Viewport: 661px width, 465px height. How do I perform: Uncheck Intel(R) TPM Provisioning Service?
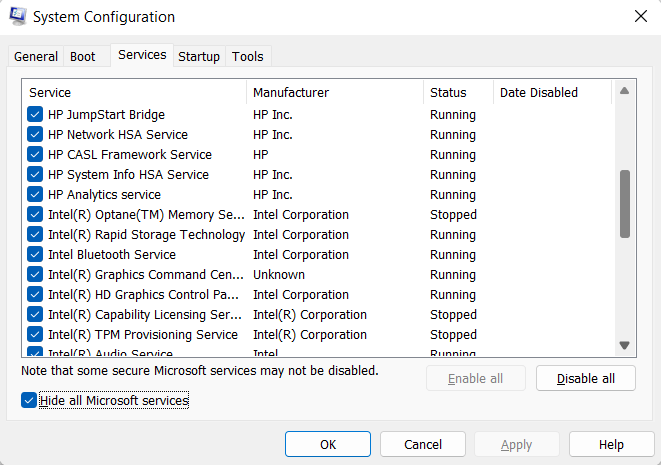(35, 335)
